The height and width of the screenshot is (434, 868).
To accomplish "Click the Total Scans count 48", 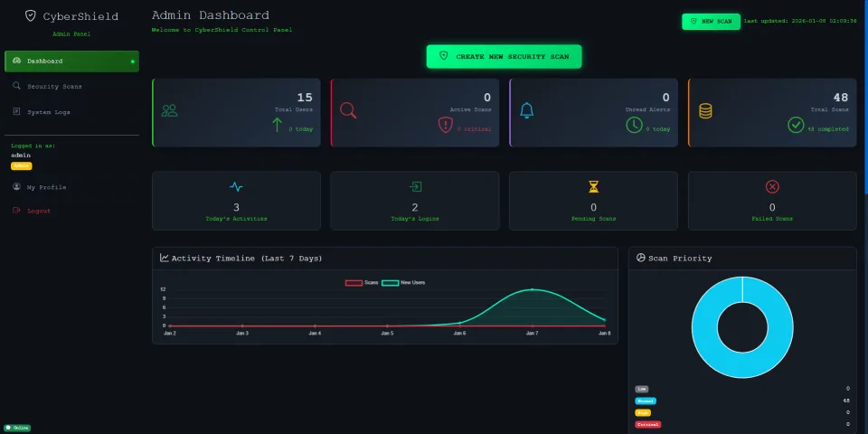I will 841,98.
